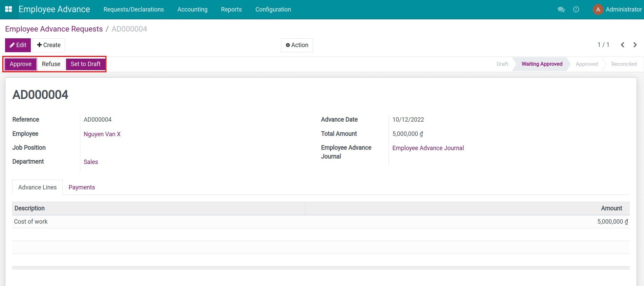Open the activities clock icon

pyautogui.click(x=576, y=9)
